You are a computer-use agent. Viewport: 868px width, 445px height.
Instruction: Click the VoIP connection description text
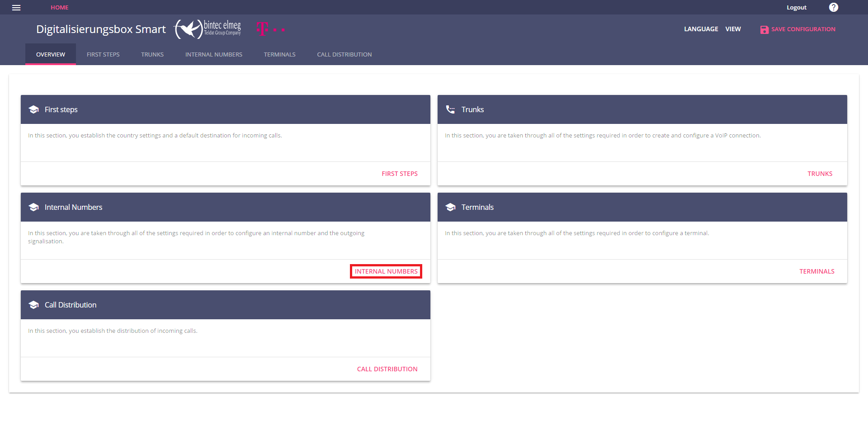603,135
